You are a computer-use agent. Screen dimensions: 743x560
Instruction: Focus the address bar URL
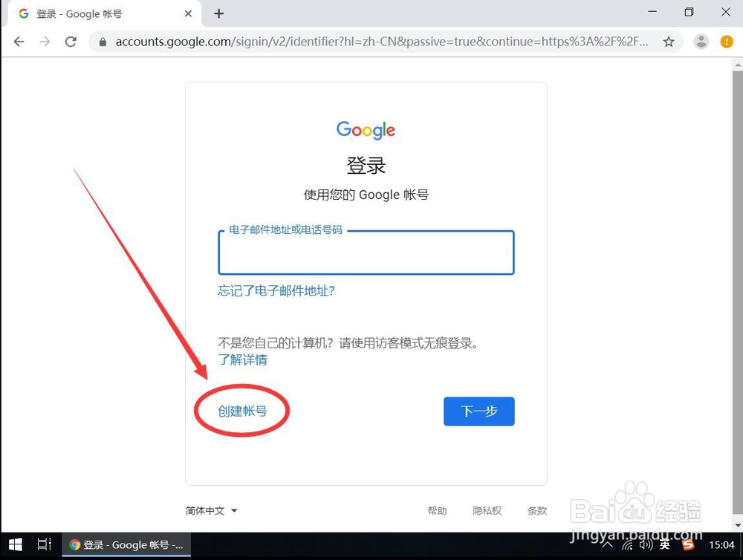[381, 42]
